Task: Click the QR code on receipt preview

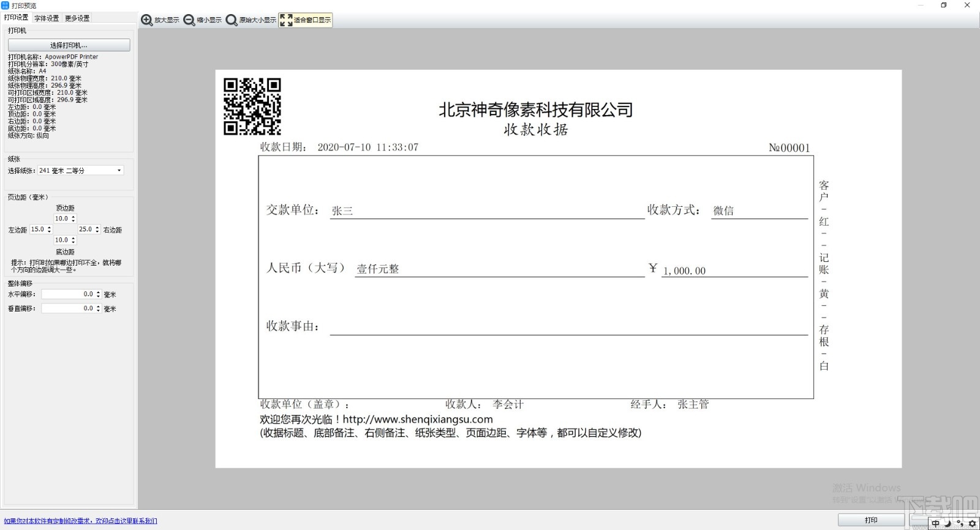Action: (x=252, y=106)
